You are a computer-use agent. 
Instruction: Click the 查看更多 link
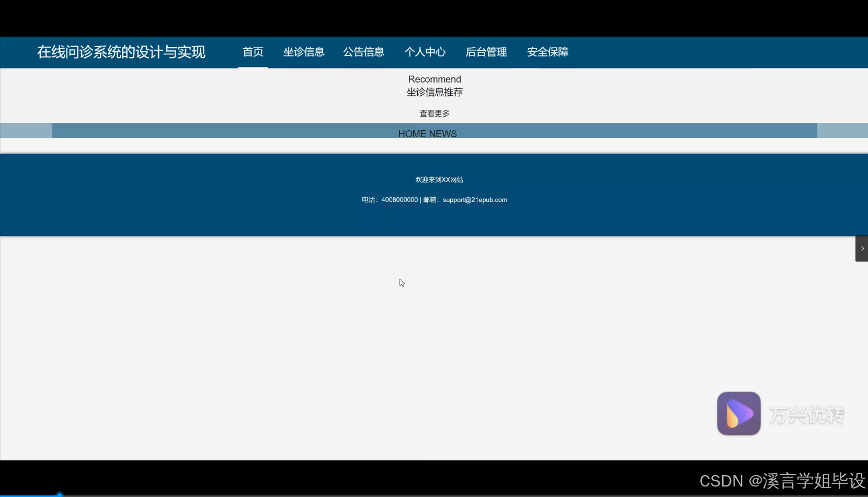point(434,113)
